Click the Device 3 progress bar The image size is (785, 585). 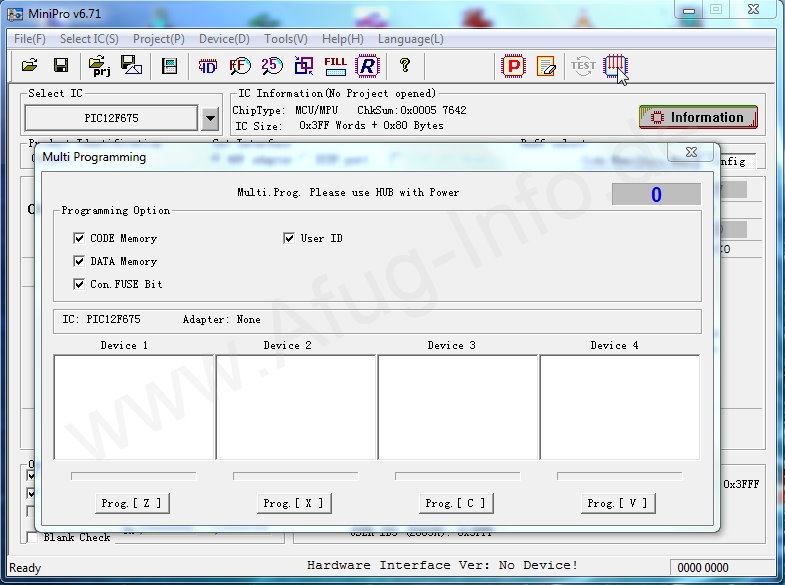[x=458, y=476]
